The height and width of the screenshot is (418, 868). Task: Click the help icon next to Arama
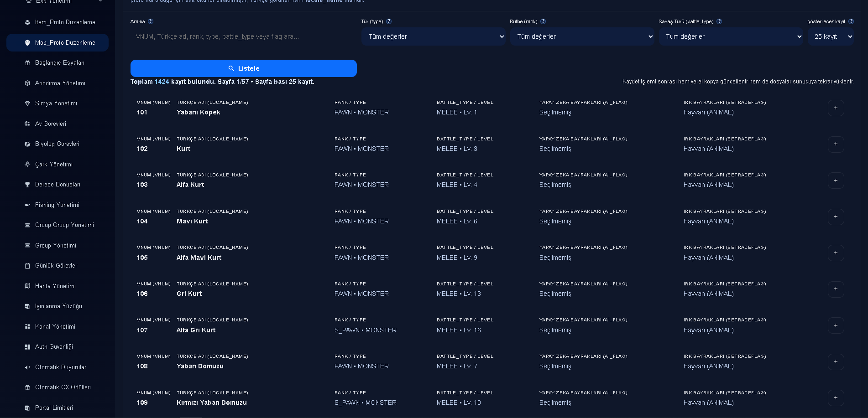151,21
